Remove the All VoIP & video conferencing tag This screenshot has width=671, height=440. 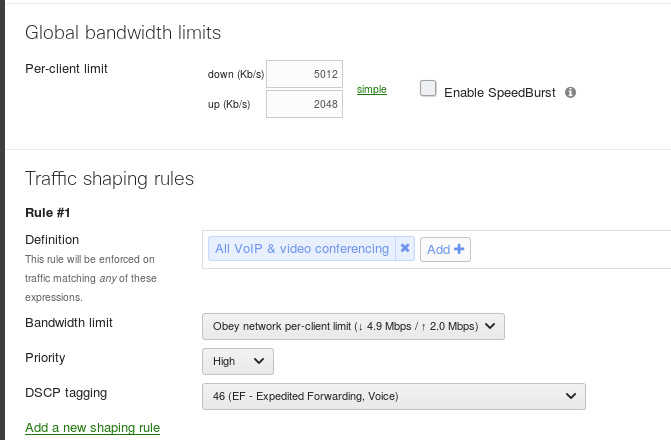coord(405,248)
